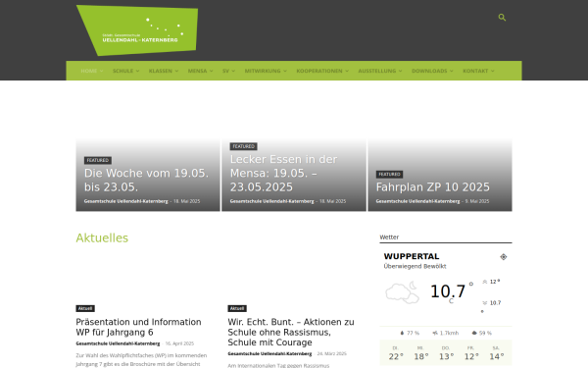The height and width of the screenshot is (368, 588).
Task: Click author name under Die Woche headline
Action: pyautogui.click(x=126, y=201)
